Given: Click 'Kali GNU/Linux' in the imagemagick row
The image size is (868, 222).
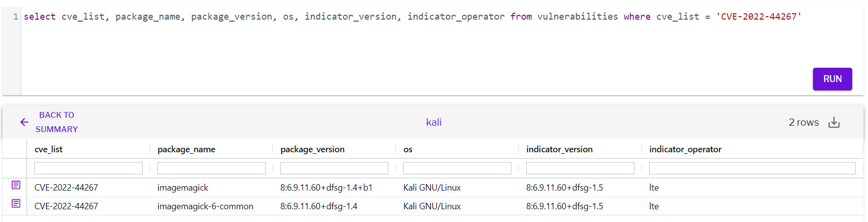Looking at the screenshot, I should [x=432, y=188].
